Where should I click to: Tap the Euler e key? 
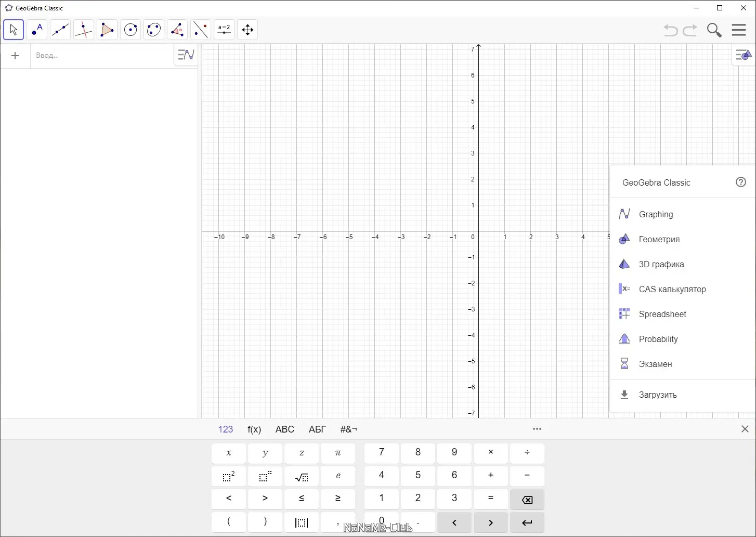pos(338,476)
